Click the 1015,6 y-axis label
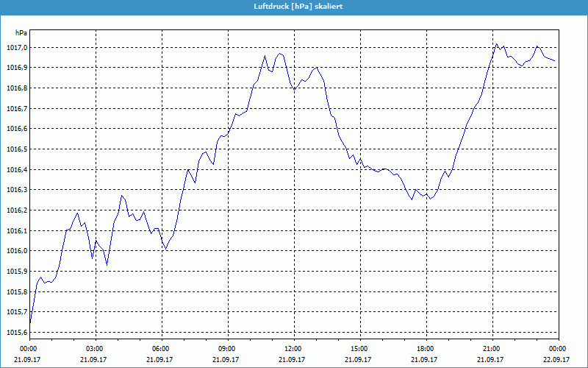The height and width of the screenshot is (368, 588). click(15, 333)
